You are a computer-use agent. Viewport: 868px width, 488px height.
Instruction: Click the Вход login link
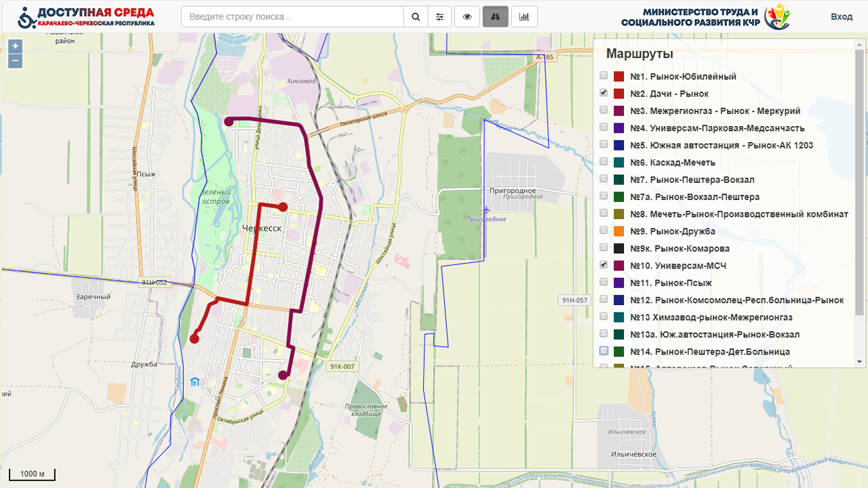click(842, 17)
